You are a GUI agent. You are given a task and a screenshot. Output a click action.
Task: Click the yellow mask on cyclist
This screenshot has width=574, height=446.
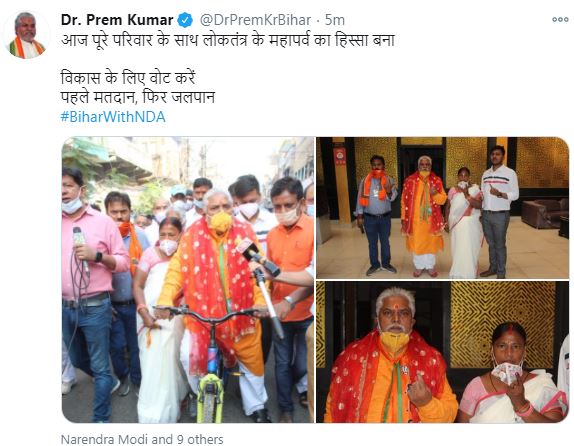click(221, 223)
